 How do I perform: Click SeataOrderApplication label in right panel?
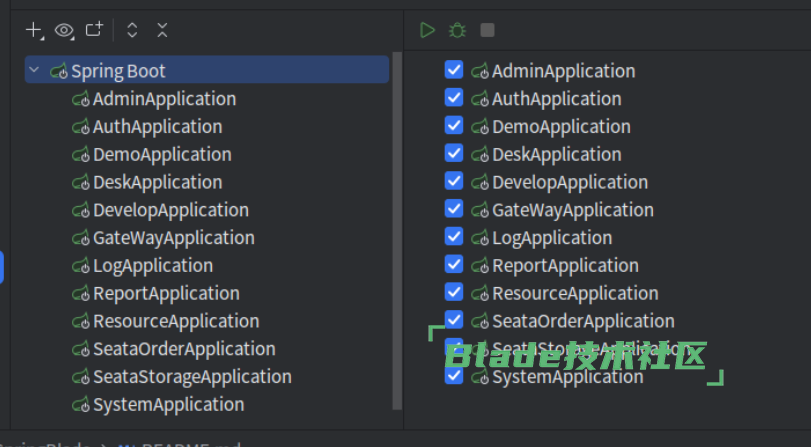pos(583,321)
